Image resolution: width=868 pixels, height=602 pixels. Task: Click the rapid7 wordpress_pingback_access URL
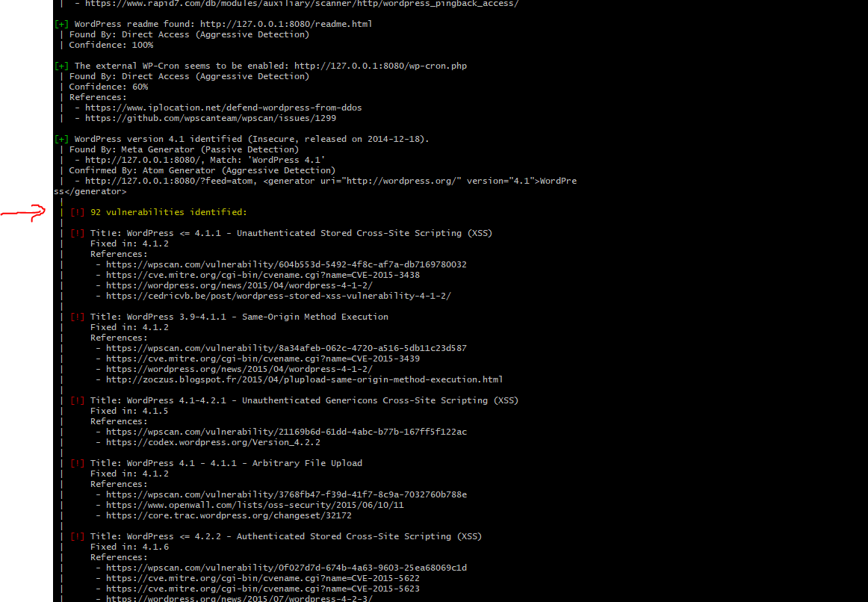(x=302, y=4)
